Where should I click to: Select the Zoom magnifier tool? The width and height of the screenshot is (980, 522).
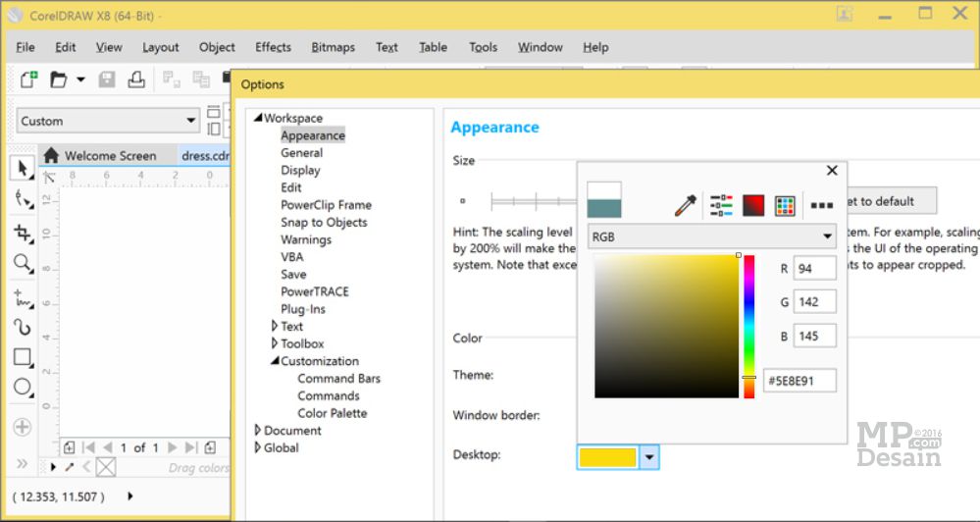coord(23,263)
